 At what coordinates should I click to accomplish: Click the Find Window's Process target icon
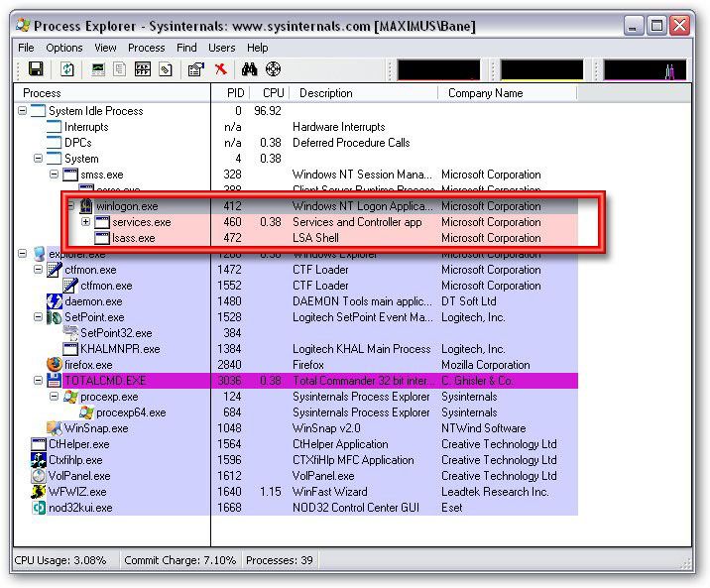(x=273, y=69)
